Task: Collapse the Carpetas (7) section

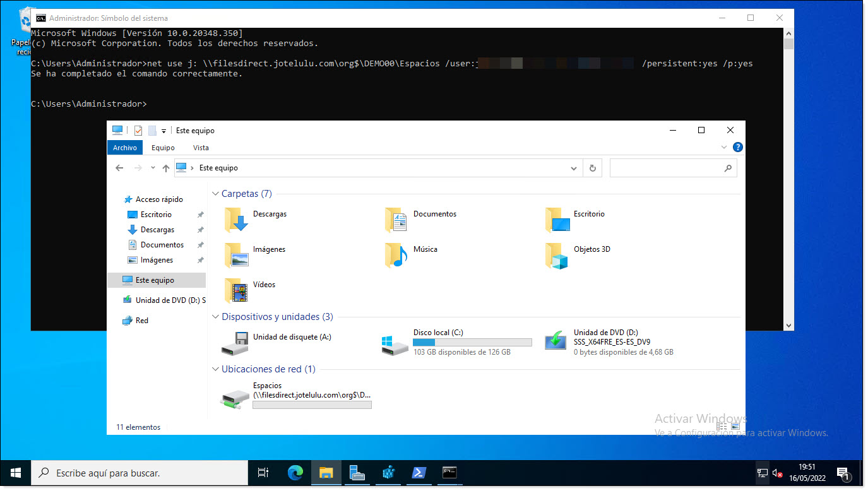Action: point(215,193)
